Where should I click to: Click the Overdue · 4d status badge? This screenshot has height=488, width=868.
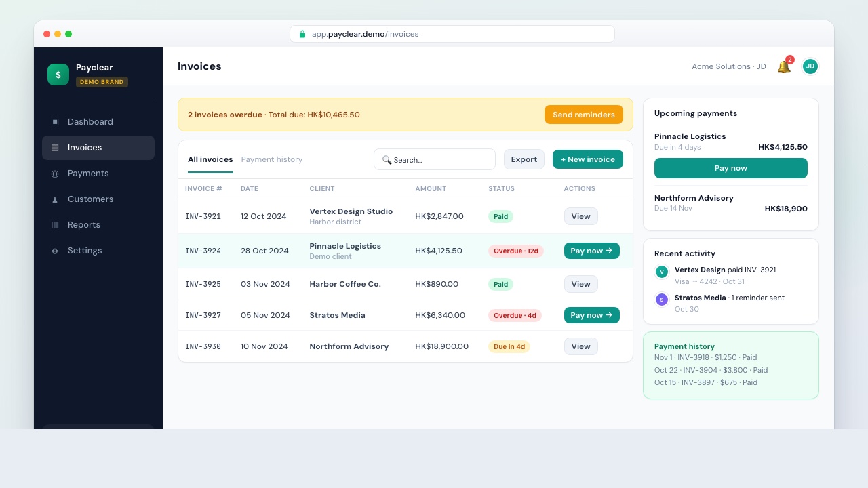515,315
